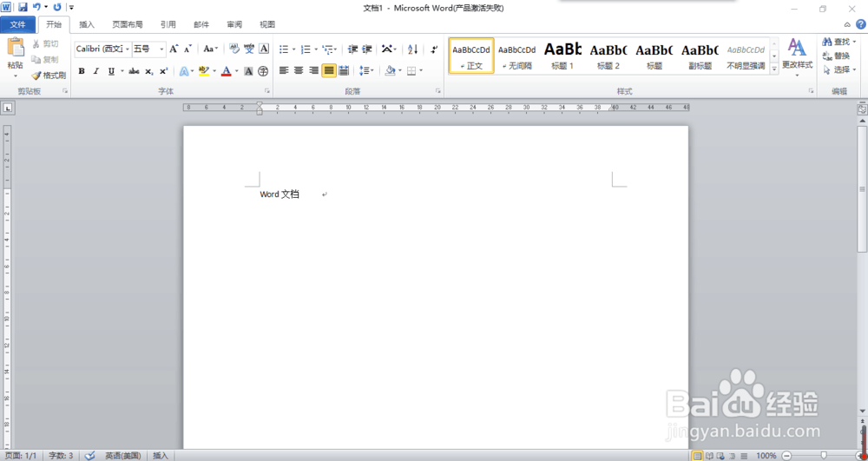Screen dimensions: 868x461
Task: Expand the styles gallery more arrow
Action: tap(774, 69)
